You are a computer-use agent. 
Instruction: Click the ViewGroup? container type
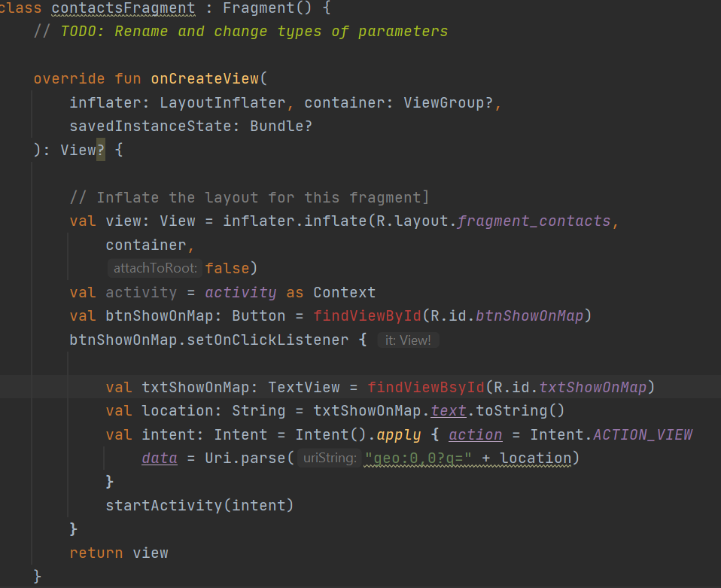coord(448,102)
